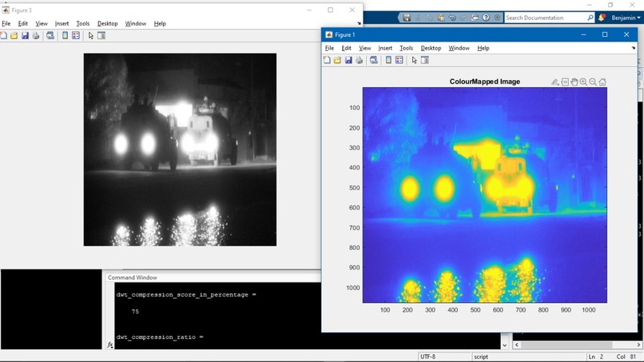The width and height of the screenshot is (644, 362).
Task: Open File menu in Figure 3
Action: (6, 24)
